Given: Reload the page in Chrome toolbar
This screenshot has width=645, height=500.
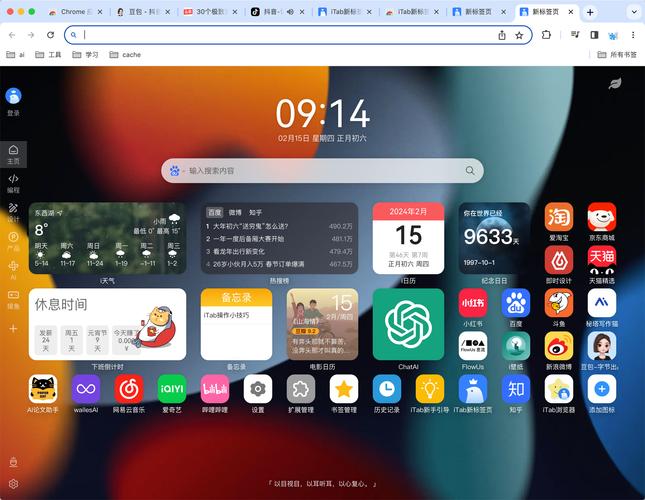Looking at the screenshot, I should pos(50,35).
